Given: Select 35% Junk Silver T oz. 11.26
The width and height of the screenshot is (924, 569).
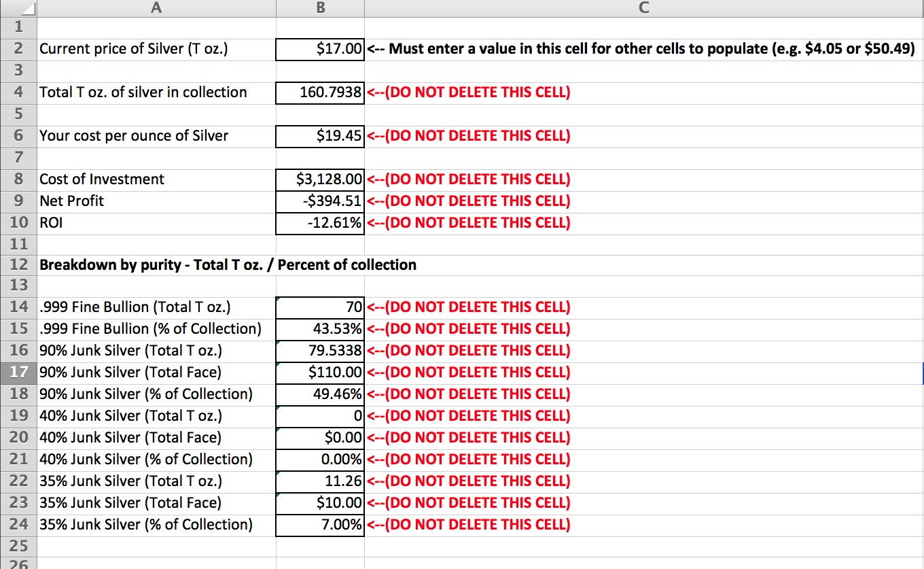Looking at the screenshot, I should tap(320, 481).
